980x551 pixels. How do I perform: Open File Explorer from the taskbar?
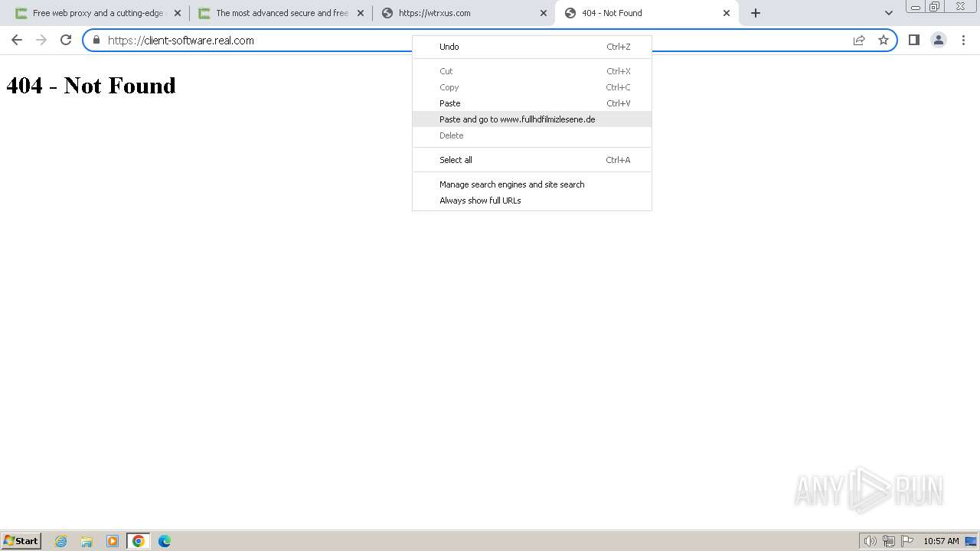click(x=87, y=541)
